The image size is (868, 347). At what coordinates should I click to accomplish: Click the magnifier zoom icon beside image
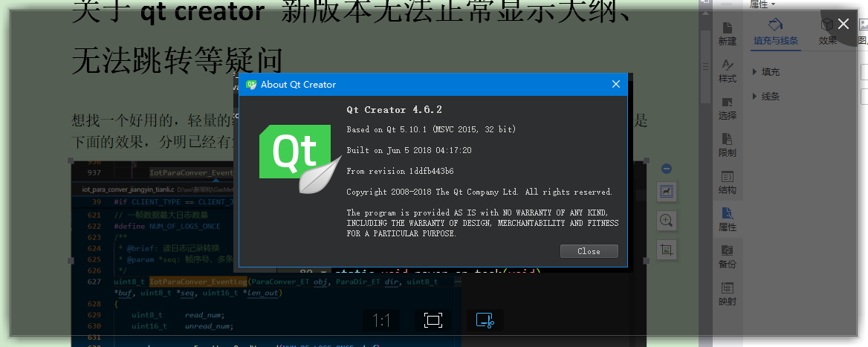tap(667, 220)
